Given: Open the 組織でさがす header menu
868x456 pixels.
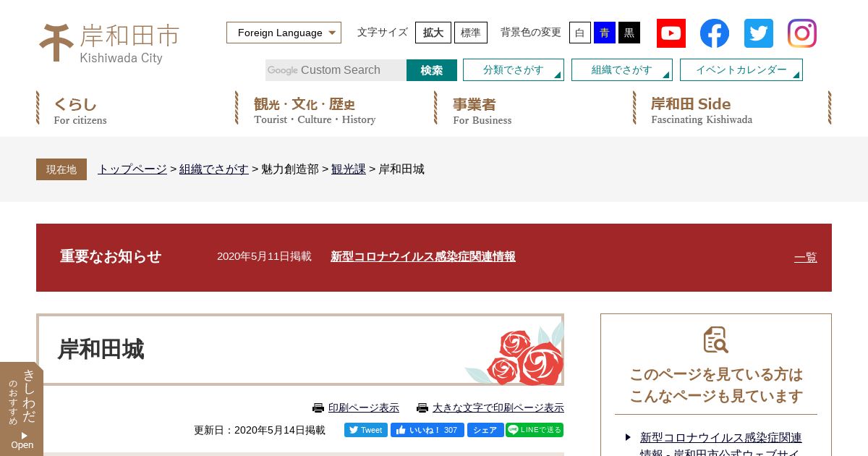Looking at the screenshot, I should point(622,70).
